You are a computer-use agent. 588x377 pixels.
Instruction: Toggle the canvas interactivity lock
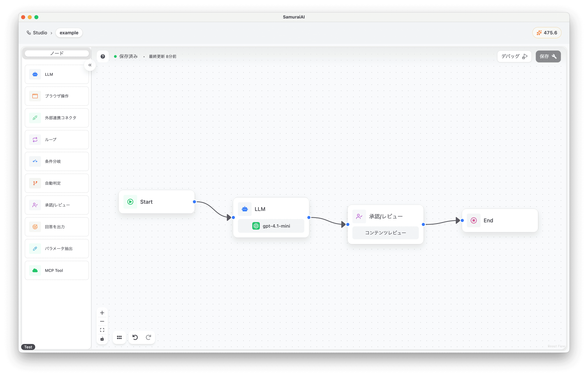102,339
